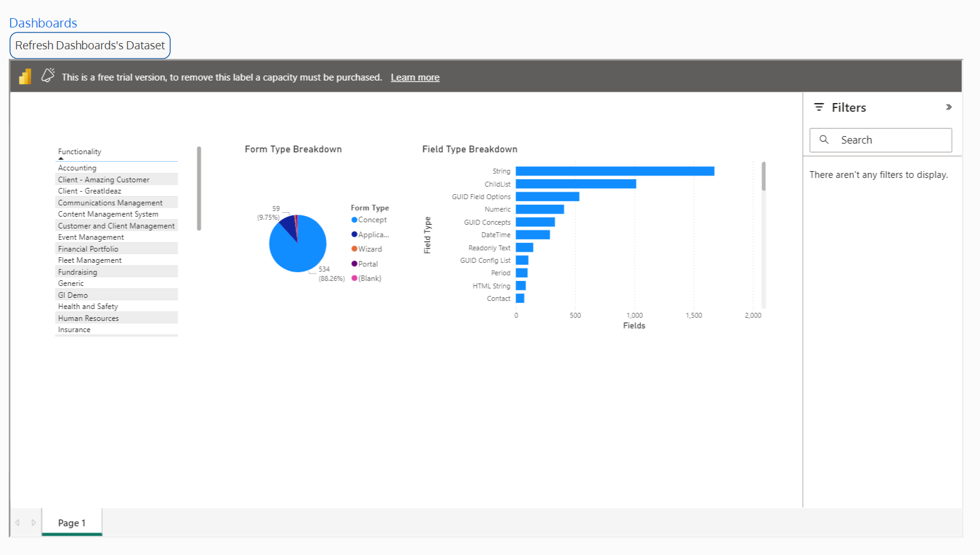Click the Contact bar in chart
The image size is (980, 555).
[x=520, y=298]
